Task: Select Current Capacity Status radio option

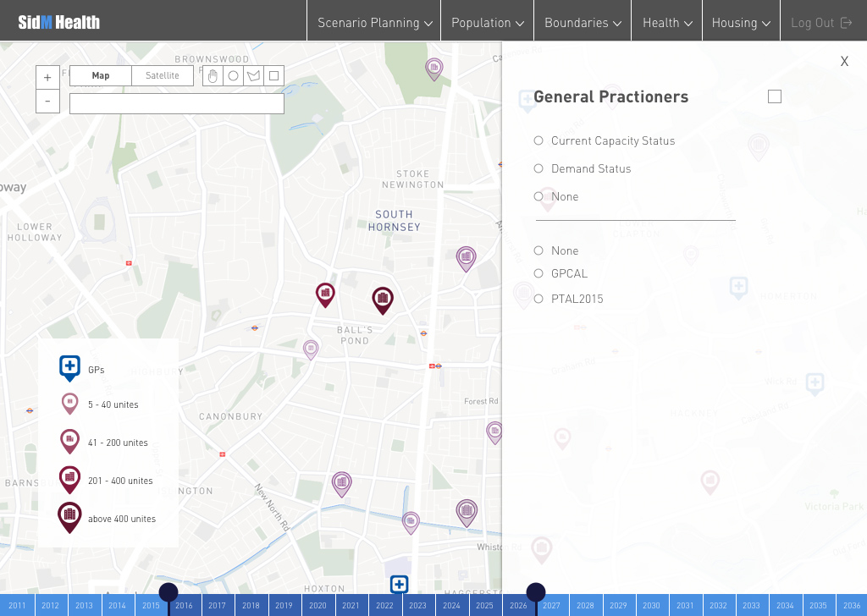Action: (x=538, y=140)
